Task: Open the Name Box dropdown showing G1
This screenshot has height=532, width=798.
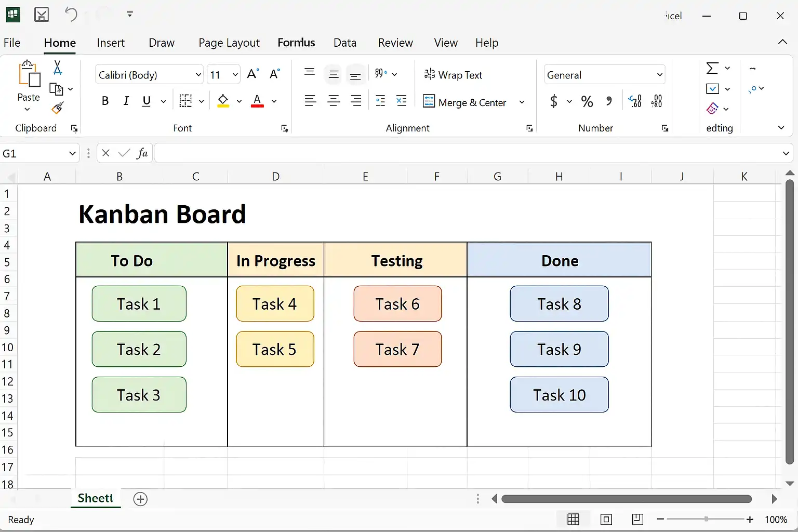Action: coord(72,153)
